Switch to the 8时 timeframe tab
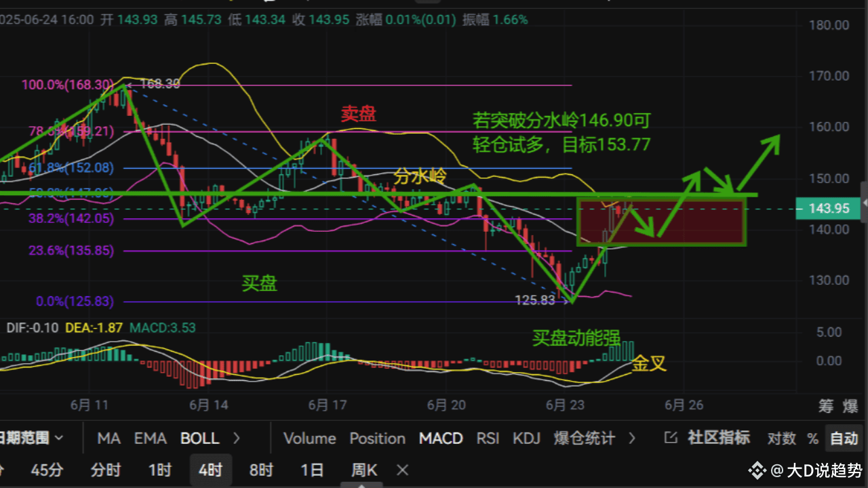This screenshot has height=488, width=868. pos(260,470)
